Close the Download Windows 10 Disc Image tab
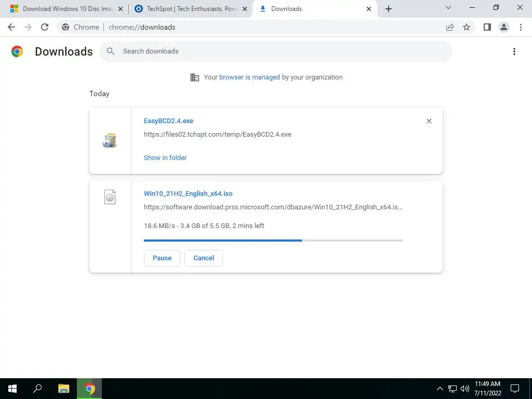The height and width of the screenshot is (399, 532). [121, 9]
